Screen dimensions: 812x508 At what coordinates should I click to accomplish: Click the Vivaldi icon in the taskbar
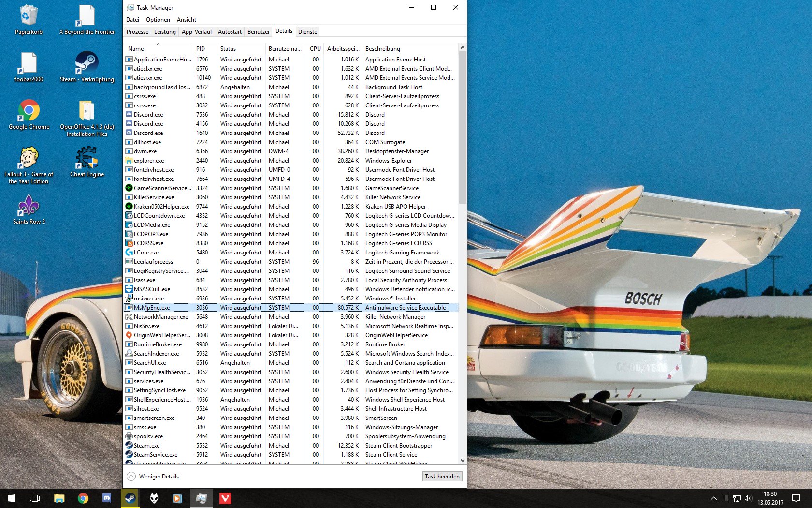(225, 498)
